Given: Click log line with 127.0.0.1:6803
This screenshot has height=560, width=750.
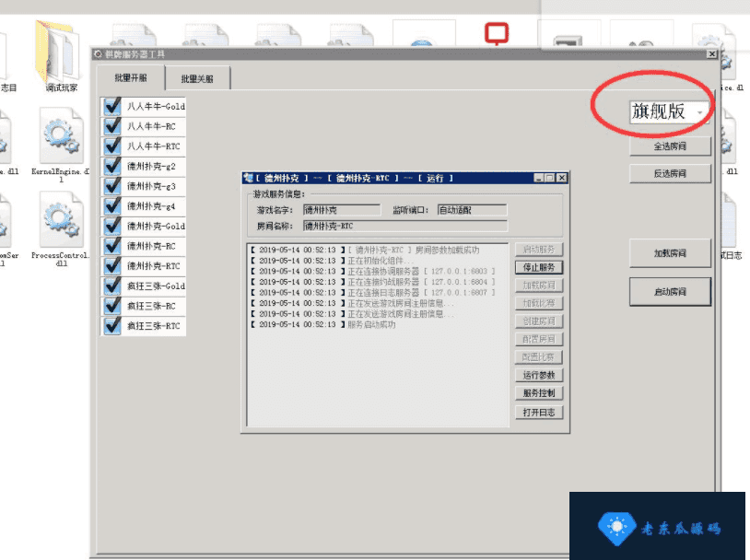Looking at the screenshot, I should coord(373,271).
